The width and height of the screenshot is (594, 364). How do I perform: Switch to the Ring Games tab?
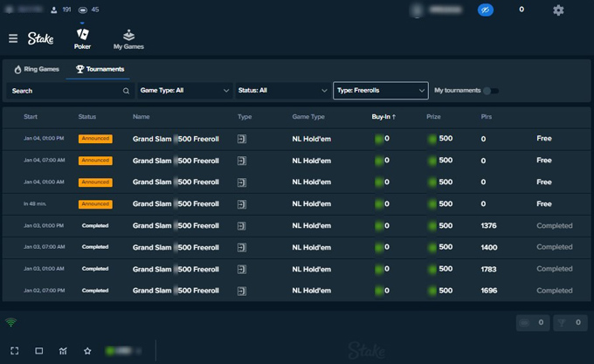37,68
